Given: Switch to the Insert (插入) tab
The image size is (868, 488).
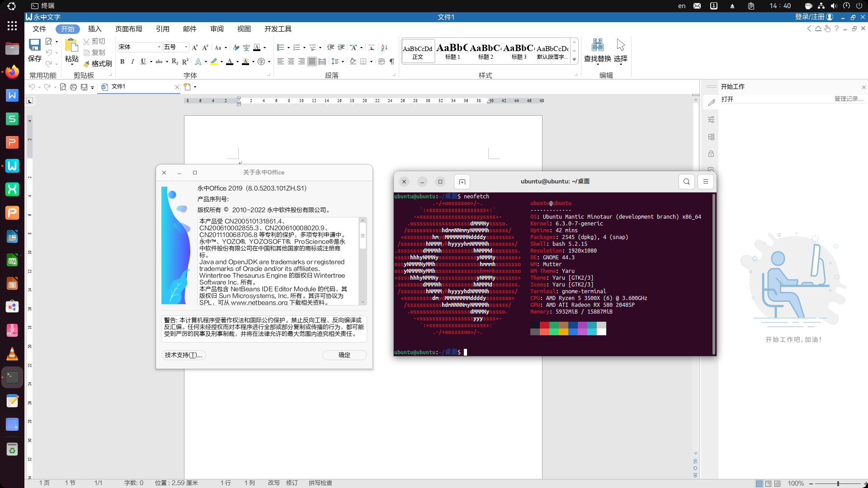Looking at the screenshot, I should click(x=94, y=29).
